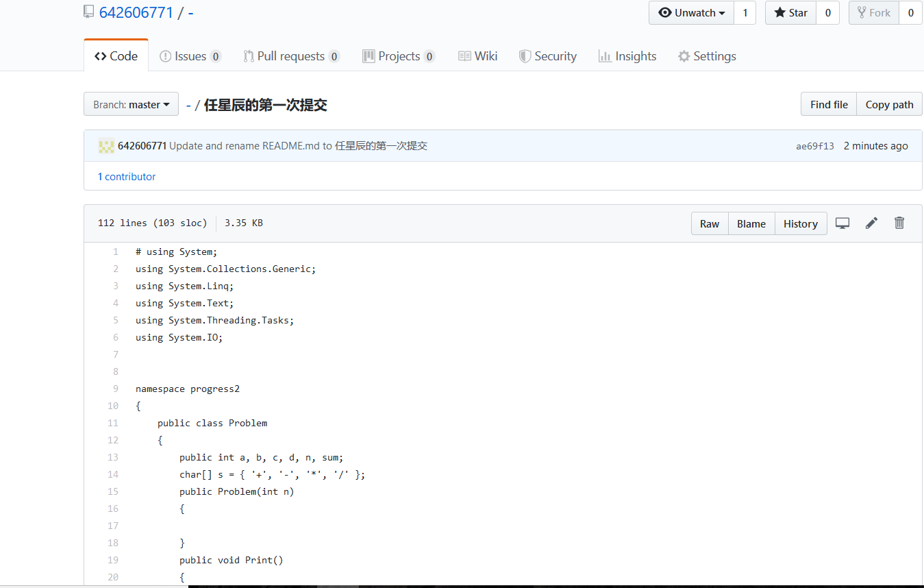
Task: Open the Security tab
Action: pos(547,56)
